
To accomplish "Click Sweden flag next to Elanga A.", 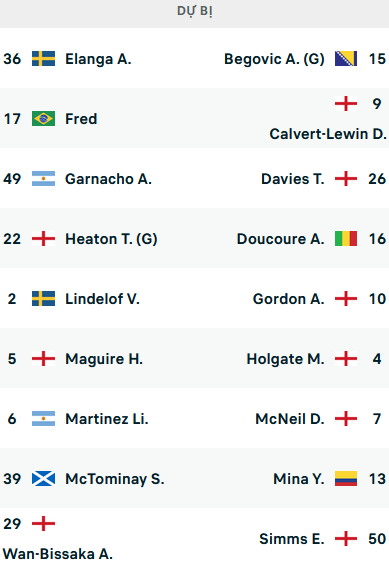I will (x=43, y=59).
